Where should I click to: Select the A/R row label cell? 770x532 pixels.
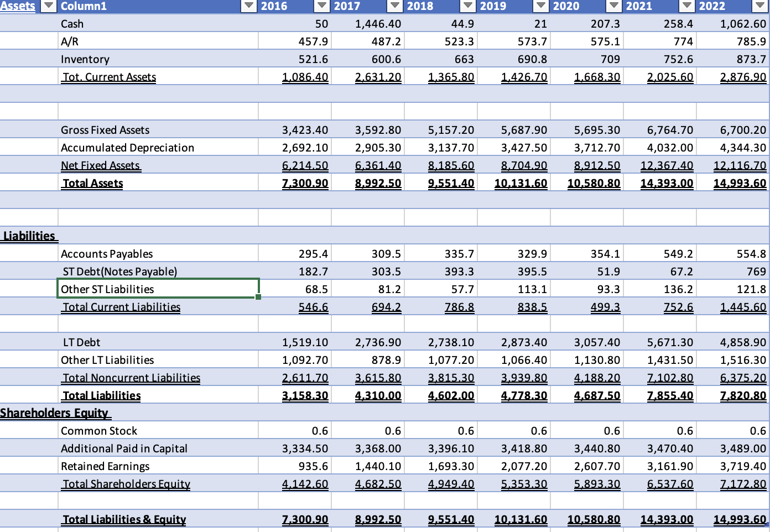(158, 41)
